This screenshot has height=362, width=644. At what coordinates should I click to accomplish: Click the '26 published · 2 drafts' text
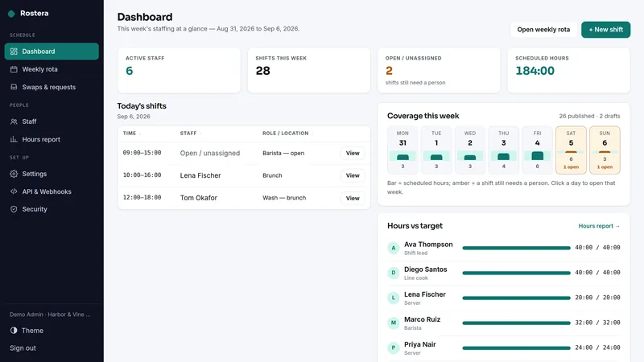pos(589,116)
